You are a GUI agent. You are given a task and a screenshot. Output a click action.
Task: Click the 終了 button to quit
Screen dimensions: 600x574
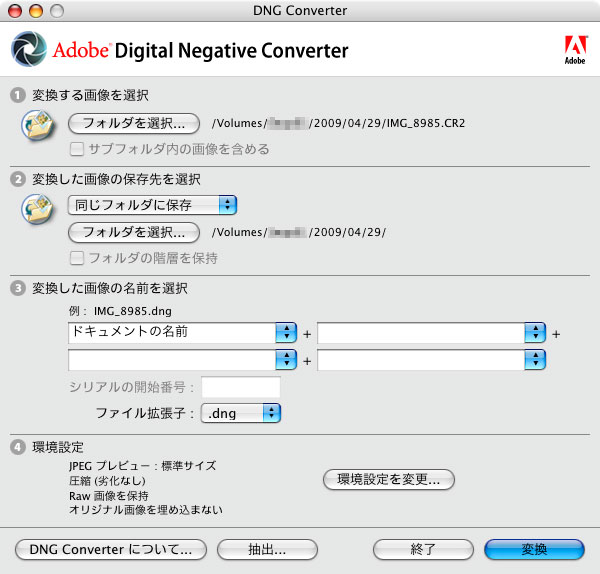[423, 550]
